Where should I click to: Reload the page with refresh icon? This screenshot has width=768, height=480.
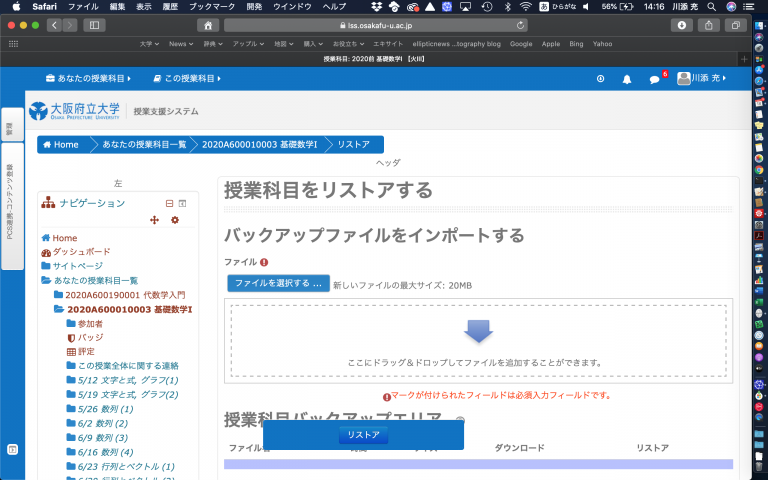click(520, 25)
